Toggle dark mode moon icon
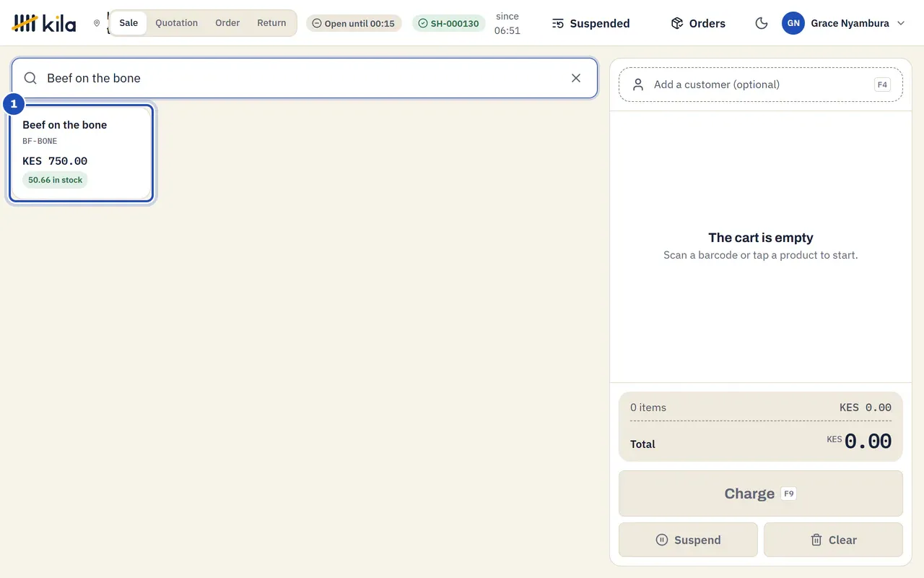 761,23
